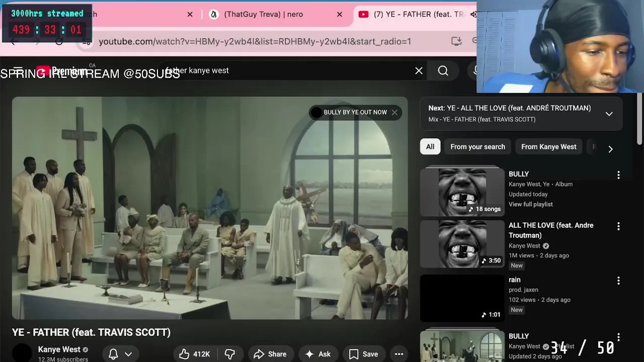
Task: Open options menu for the rain video
Action: [618, 281]
